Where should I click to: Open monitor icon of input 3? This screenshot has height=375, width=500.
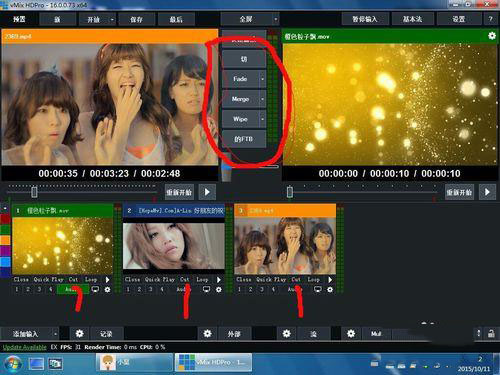318,289
